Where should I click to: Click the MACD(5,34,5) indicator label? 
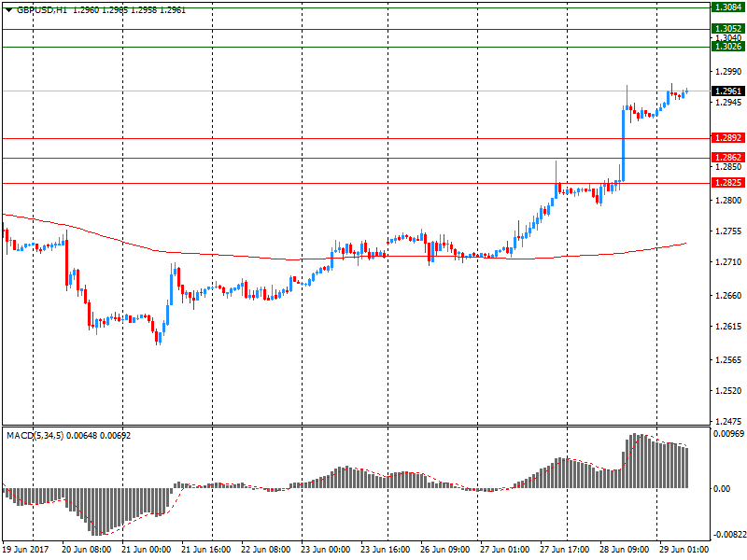click(35, 436)
